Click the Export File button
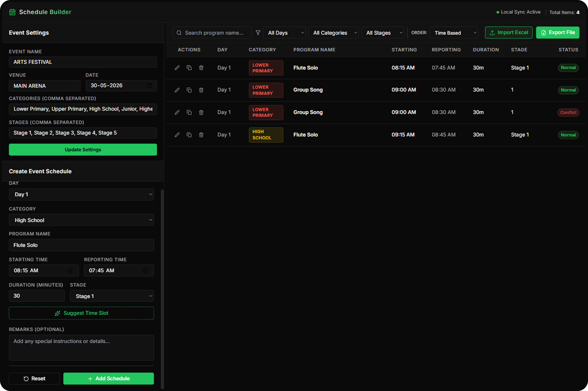 558,32
